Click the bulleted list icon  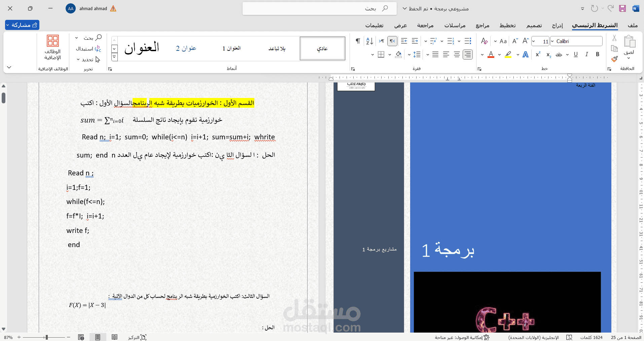(468, 41)
